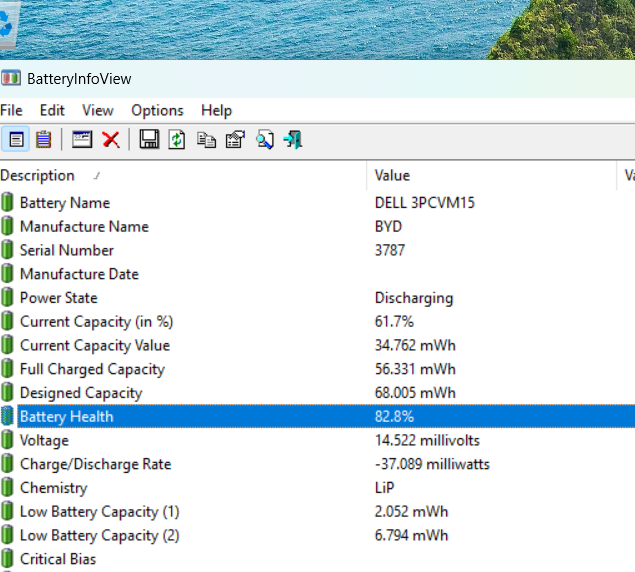Open the Help menu
Screen dimensions: 635x572
point(216,110)
